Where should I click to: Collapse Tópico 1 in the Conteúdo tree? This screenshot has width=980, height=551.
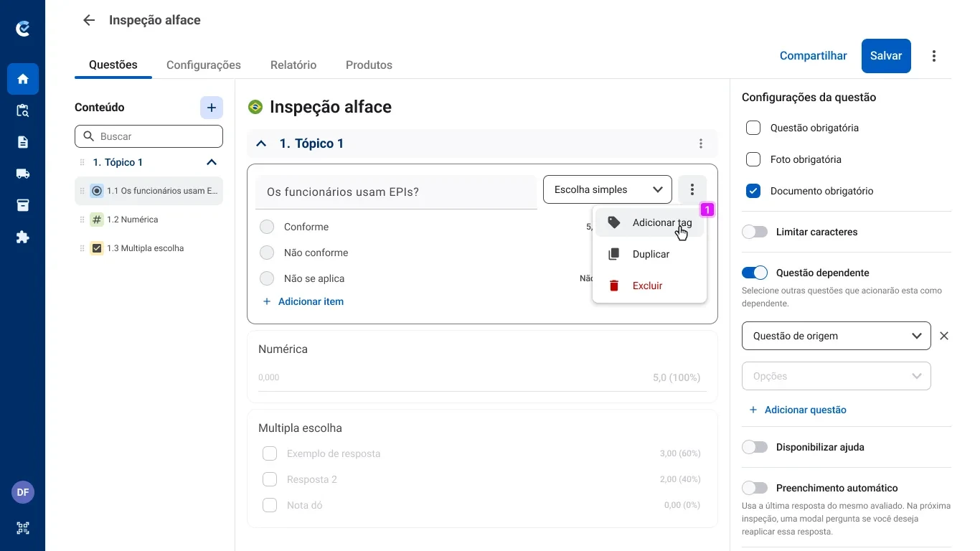pos(211,162)
